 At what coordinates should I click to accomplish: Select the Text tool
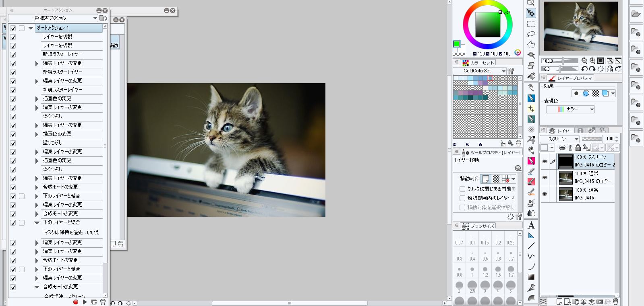[x=531, y=225]
